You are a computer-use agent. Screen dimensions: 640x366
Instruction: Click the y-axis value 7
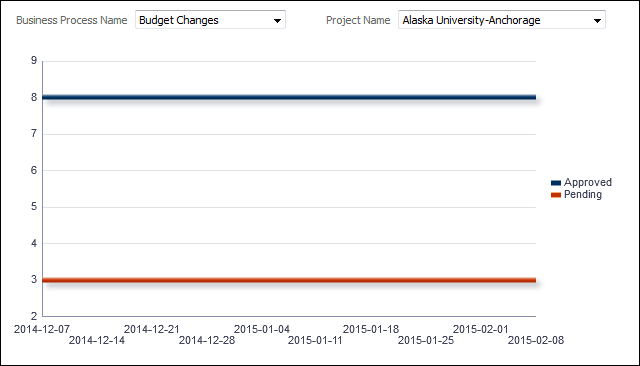point(34,133)
